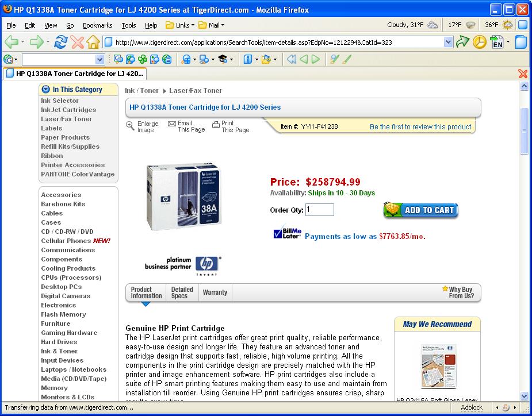The width and height of the screenshot is (532, 416).
Task: Click the Enlarge Image magnifier icon
Action: point(130,126)
